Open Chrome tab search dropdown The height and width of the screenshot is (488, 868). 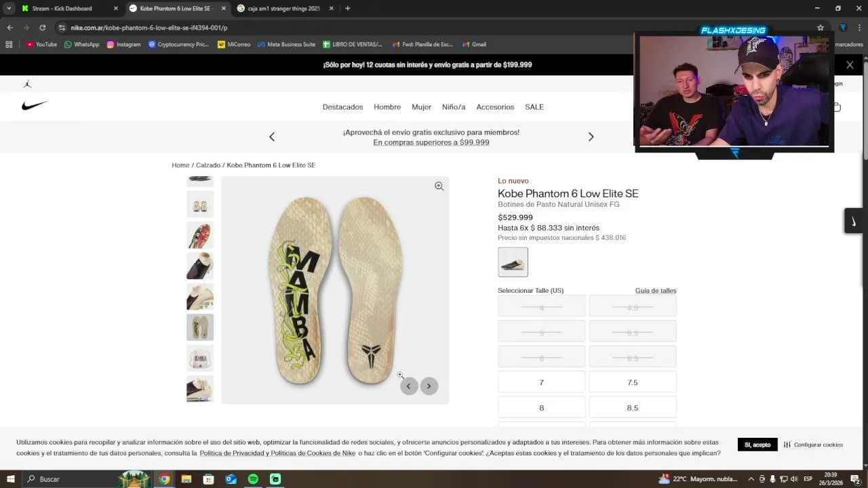pyautogui.click(x=9, y=8)
